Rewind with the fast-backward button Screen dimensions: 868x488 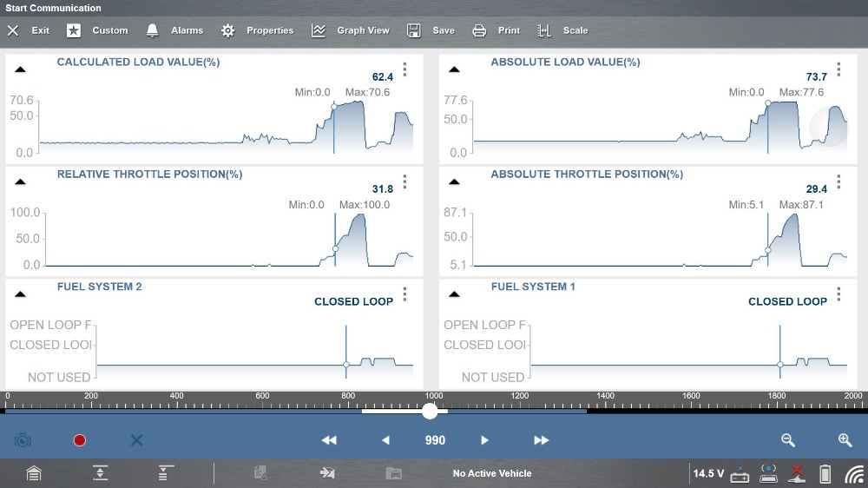tap(329, 440)
